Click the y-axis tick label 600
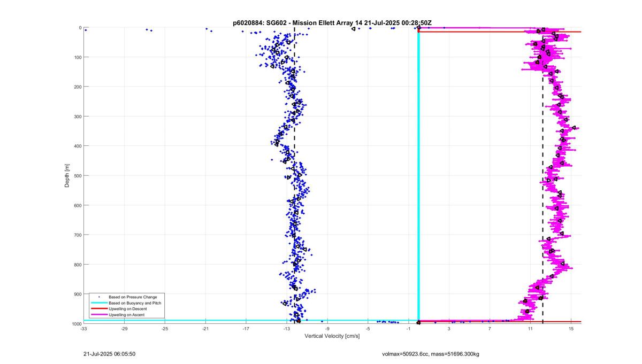The width and height of the screenshot is (642, 364). coord(78,205)
